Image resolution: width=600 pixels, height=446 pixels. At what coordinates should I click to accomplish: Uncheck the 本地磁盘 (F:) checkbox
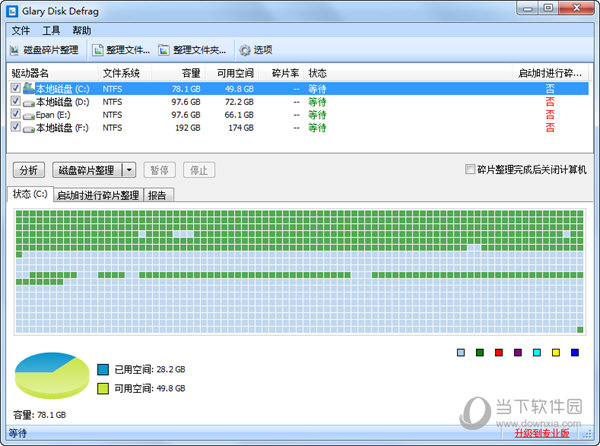pos(15,127)
